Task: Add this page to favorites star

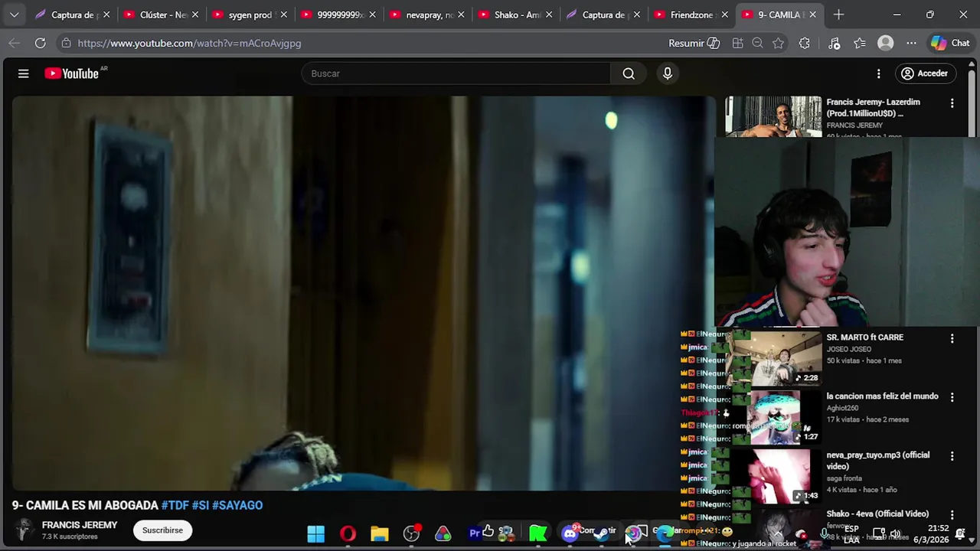Action: 779,43
